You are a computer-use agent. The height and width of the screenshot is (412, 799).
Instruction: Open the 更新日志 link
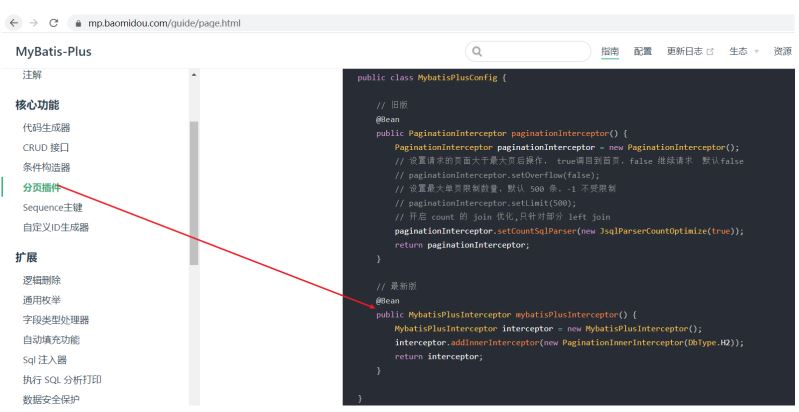[x=686, y=52]
